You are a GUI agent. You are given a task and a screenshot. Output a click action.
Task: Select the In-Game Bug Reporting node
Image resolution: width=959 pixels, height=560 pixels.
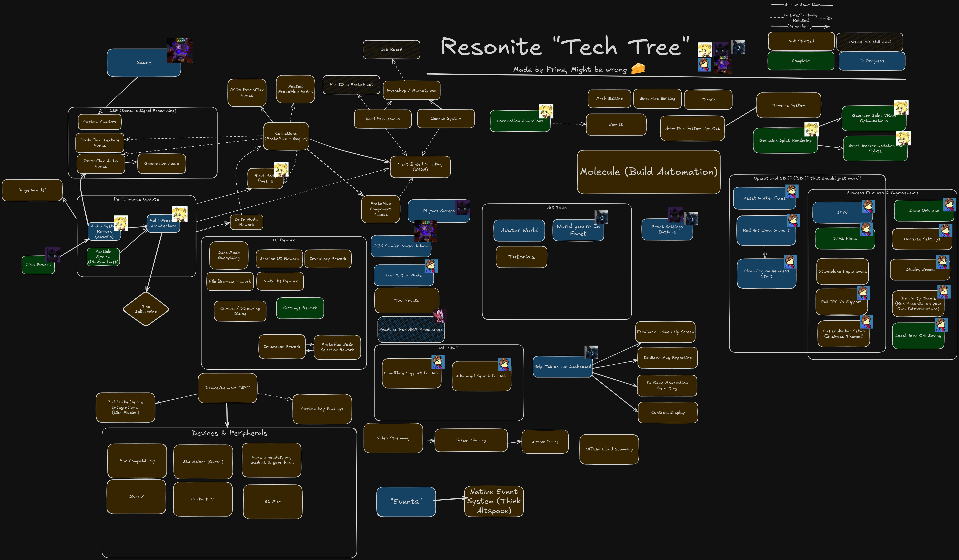(x=668, y=358)
